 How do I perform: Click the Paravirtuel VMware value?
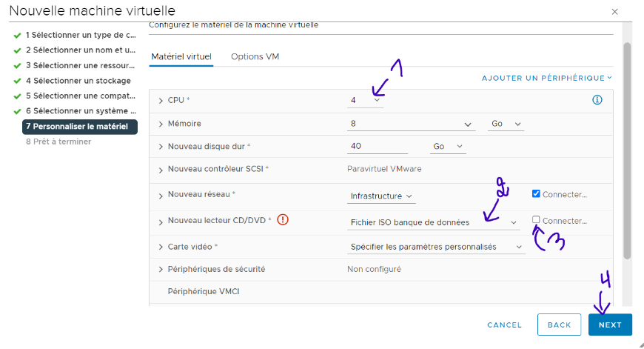point(384,169)
